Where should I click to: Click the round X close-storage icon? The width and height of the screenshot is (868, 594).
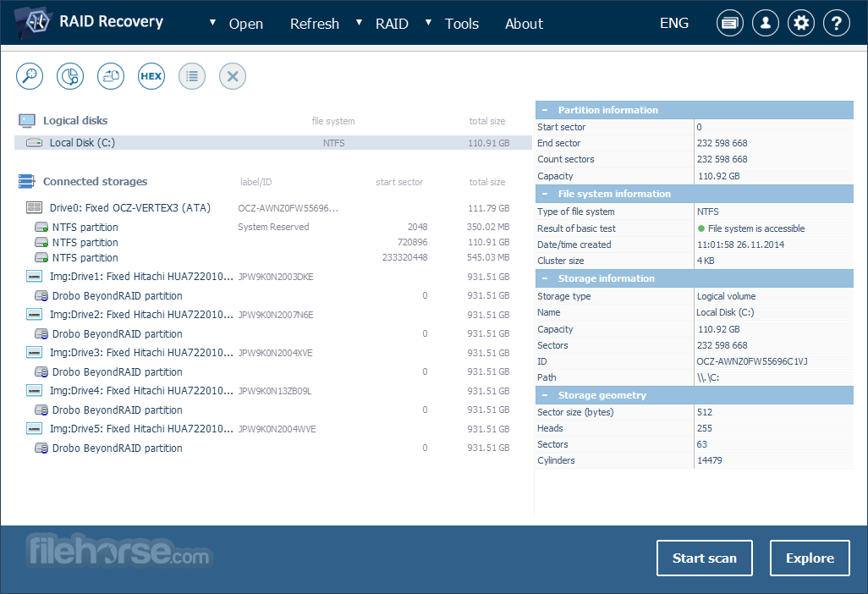pos(233,76)
